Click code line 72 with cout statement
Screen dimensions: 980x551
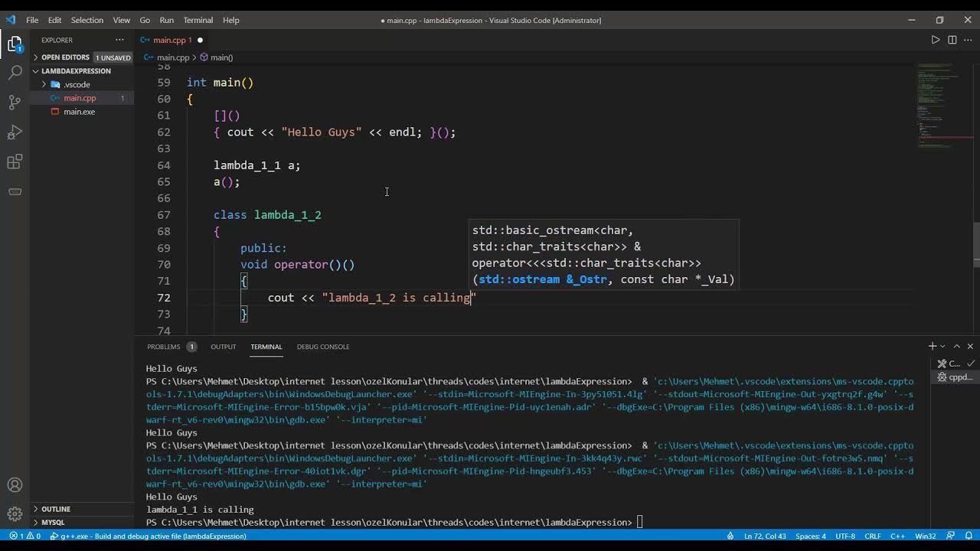pyautogui.click(x=372, y=298)
